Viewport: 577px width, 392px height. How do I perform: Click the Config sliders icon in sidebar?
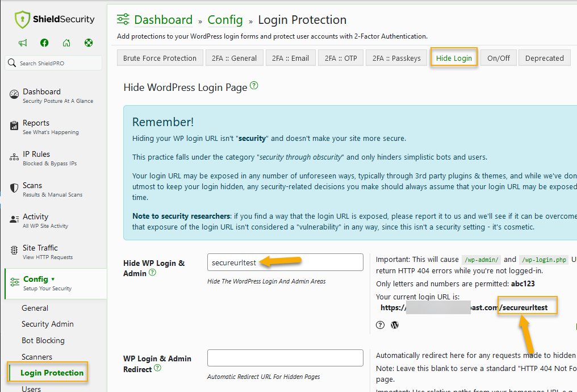point(15,282)
